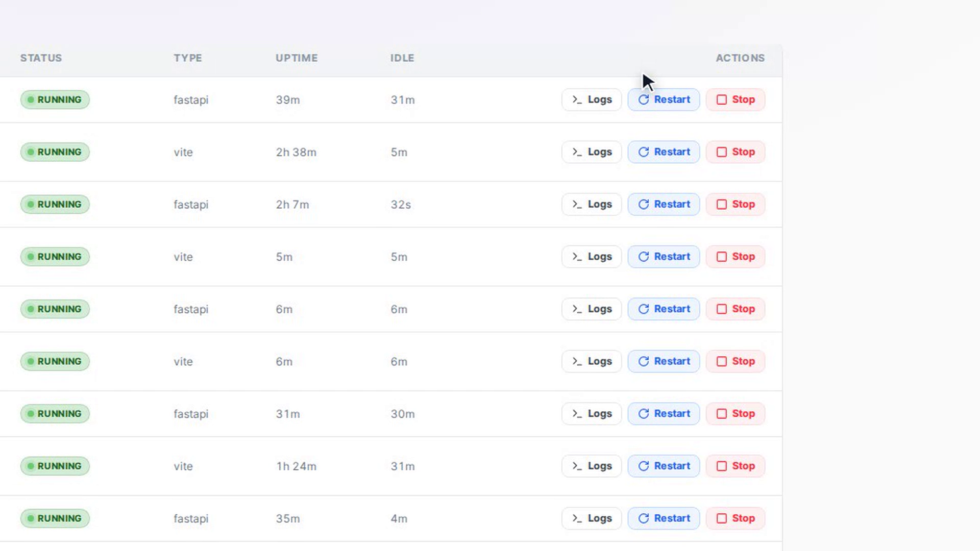Click the TYPE column header

(x=188, y=58)
